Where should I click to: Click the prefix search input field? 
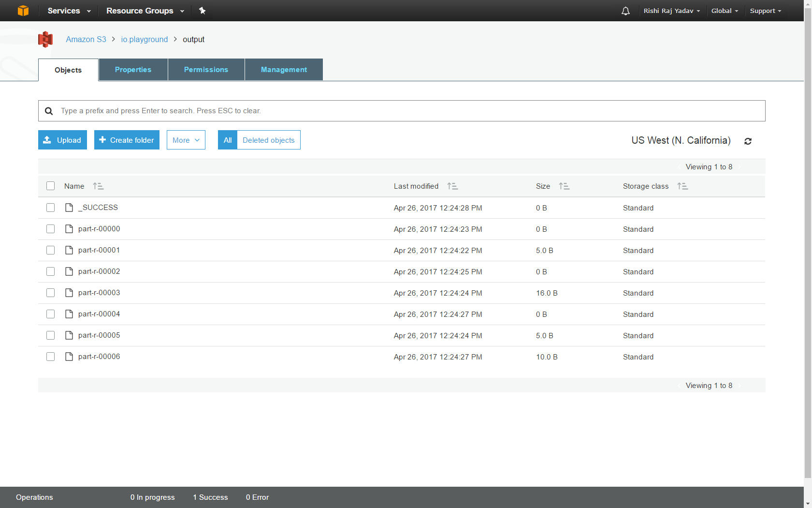click(x=402, y=111)
